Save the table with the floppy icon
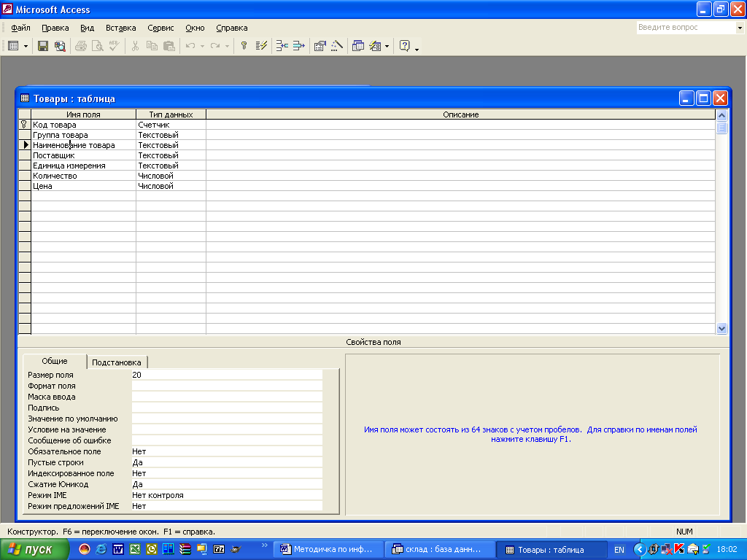 click(x=43, y=46)
